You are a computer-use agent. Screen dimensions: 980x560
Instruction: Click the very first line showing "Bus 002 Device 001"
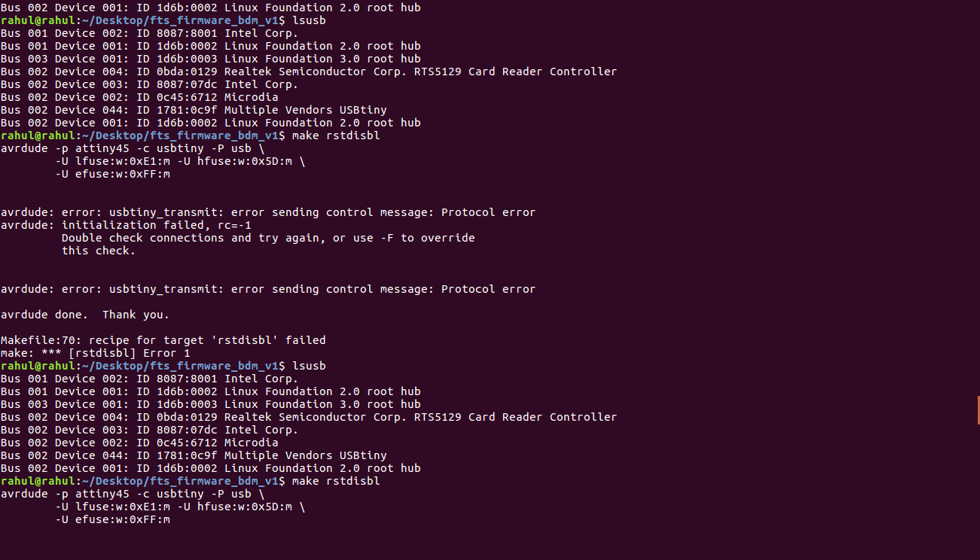click(211, 8)
